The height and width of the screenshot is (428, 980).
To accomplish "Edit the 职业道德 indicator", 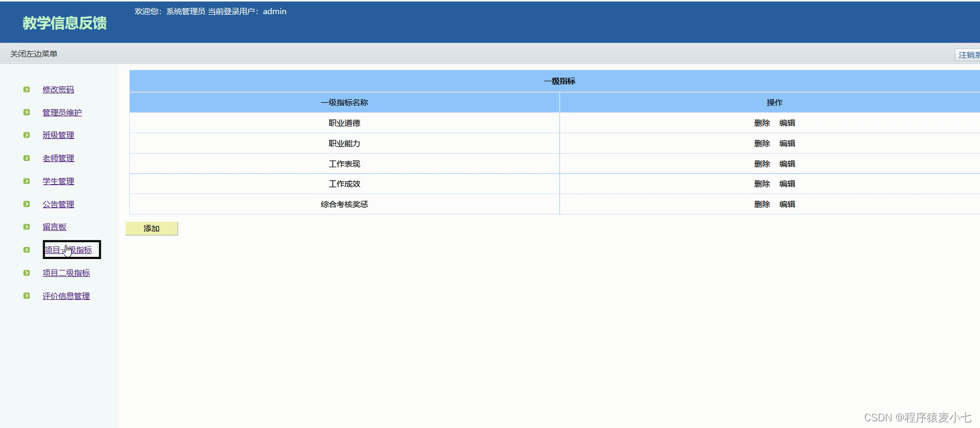I will 787,123.
